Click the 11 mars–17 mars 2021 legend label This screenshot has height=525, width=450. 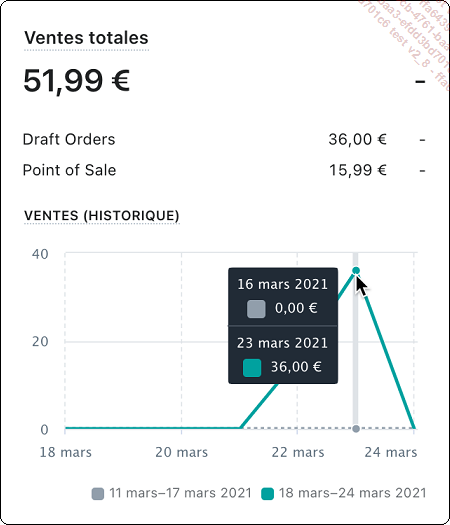[x=180, y=493]
